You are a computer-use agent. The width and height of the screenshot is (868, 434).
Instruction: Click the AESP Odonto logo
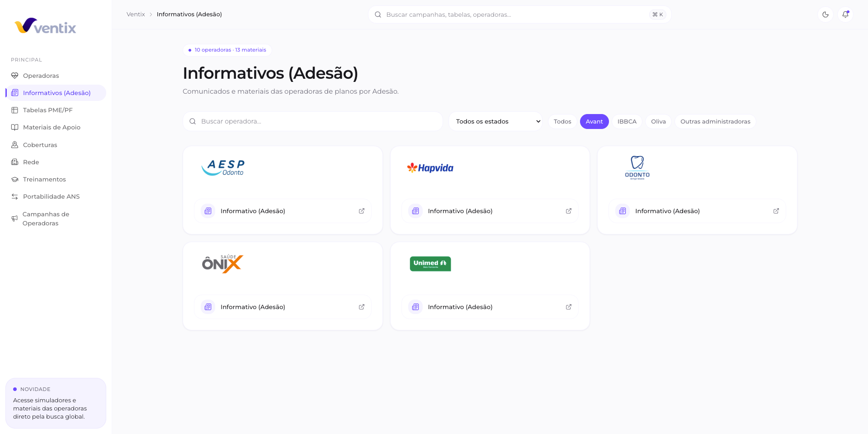pyautogui.click(x=223, y=167)
